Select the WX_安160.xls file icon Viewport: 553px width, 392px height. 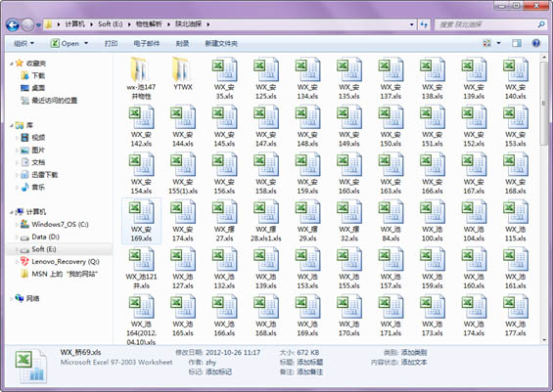click(x=348, y=165)
